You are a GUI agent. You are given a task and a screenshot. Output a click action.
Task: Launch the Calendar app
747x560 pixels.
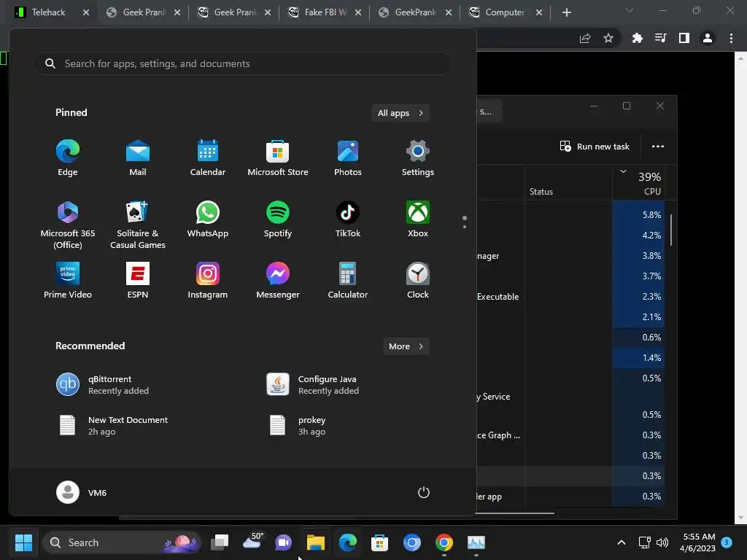pyautogui.click(x=208, y=158)
